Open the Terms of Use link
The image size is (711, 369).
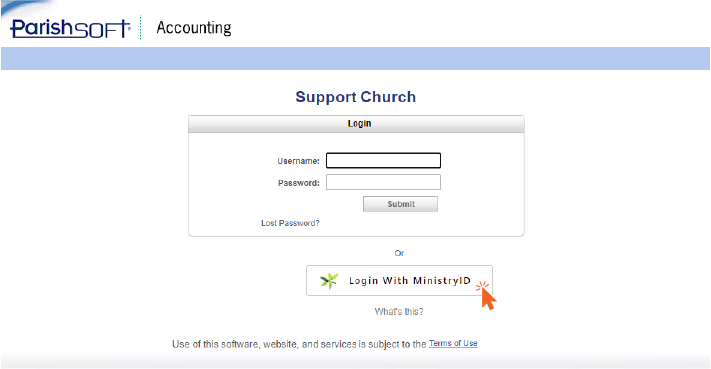[453, 343]
